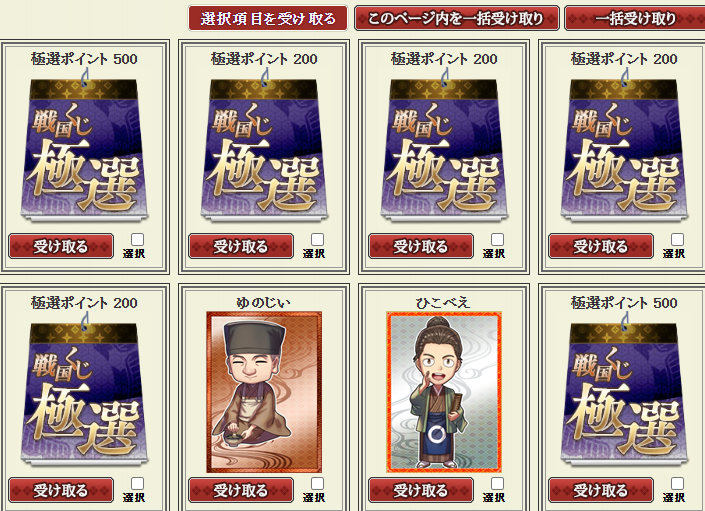Click the ゆのじい character card image

click(264, 392)
